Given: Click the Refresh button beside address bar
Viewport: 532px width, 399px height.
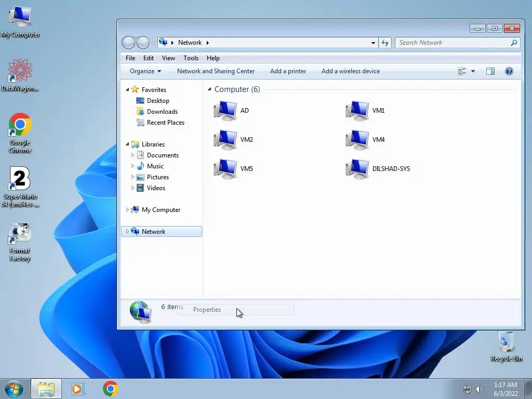Looking at the screenshot, I should (385, 43).
